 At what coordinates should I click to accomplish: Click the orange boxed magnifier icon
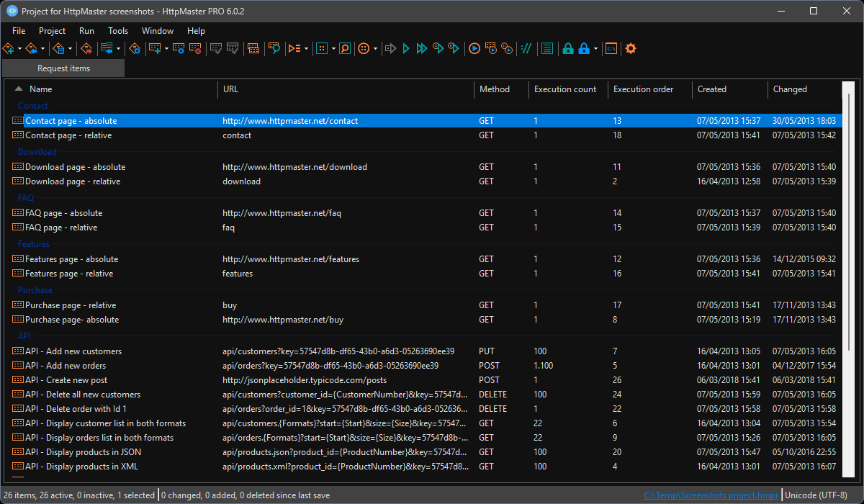tap(345, 48)
